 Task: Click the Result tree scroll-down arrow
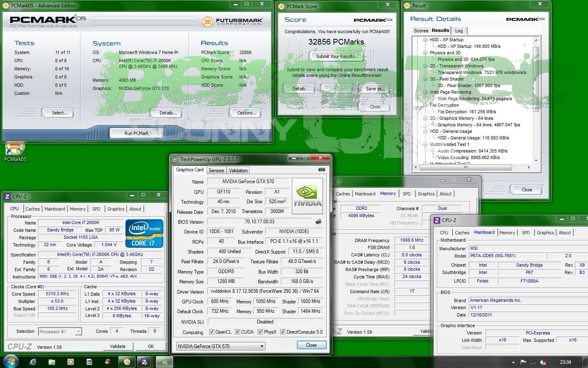tap(536, 161)
